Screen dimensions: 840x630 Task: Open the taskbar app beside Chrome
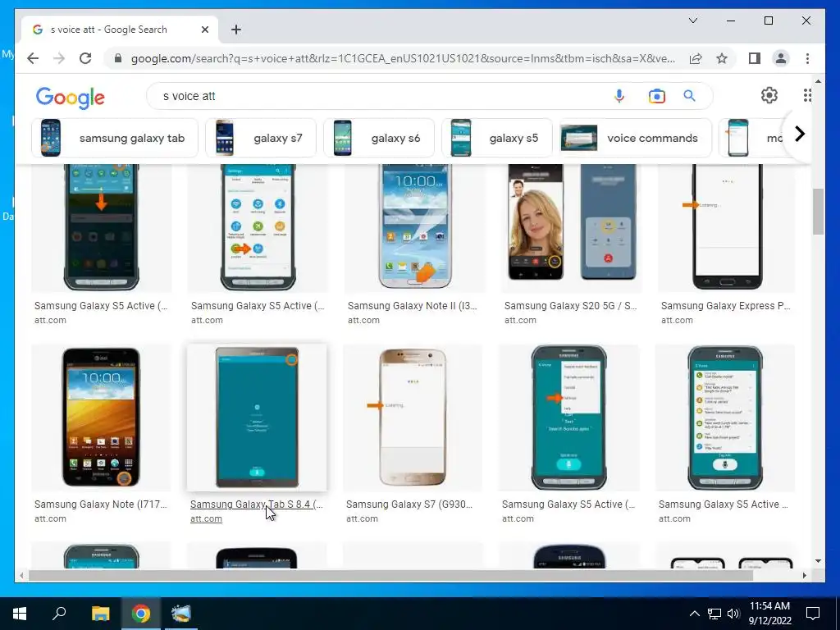coord(181,614)
